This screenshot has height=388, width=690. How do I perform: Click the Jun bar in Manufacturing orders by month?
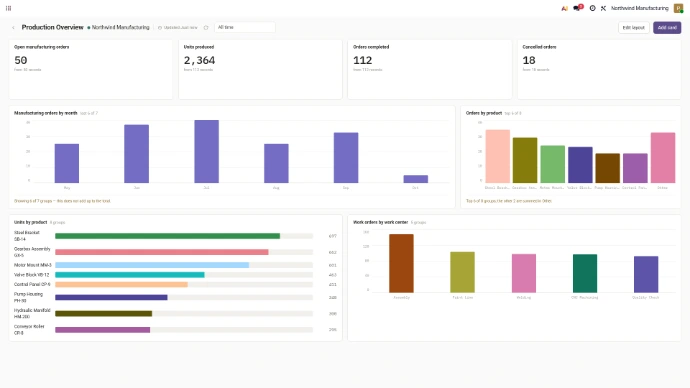(x=136, y=154)
